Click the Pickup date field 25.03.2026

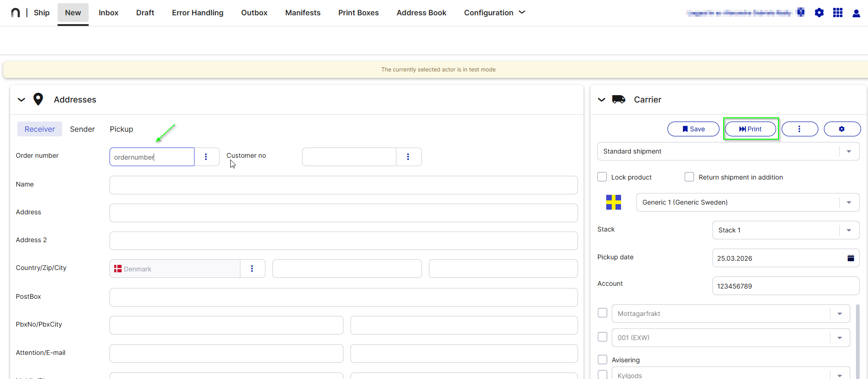click(x=786, y=258)
